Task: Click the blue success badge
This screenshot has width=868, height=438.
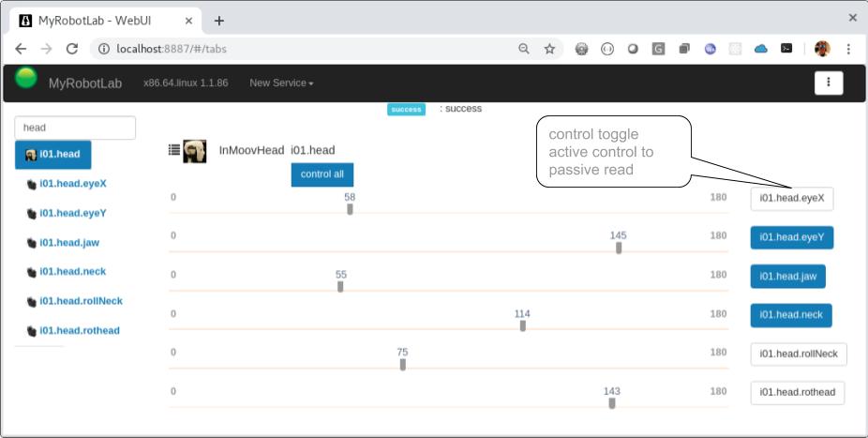Action: point(406,109)
